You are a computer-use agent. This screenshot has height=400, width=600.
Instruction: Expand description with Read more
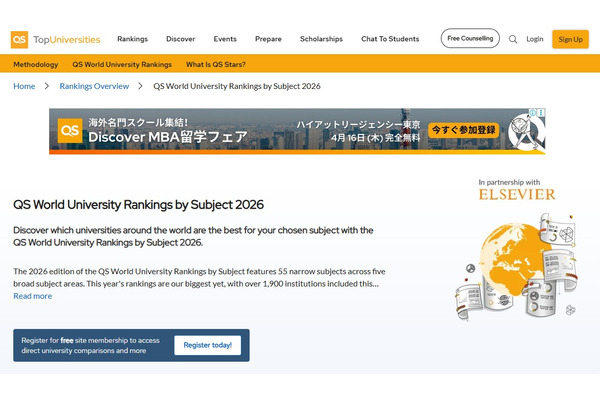33,296
